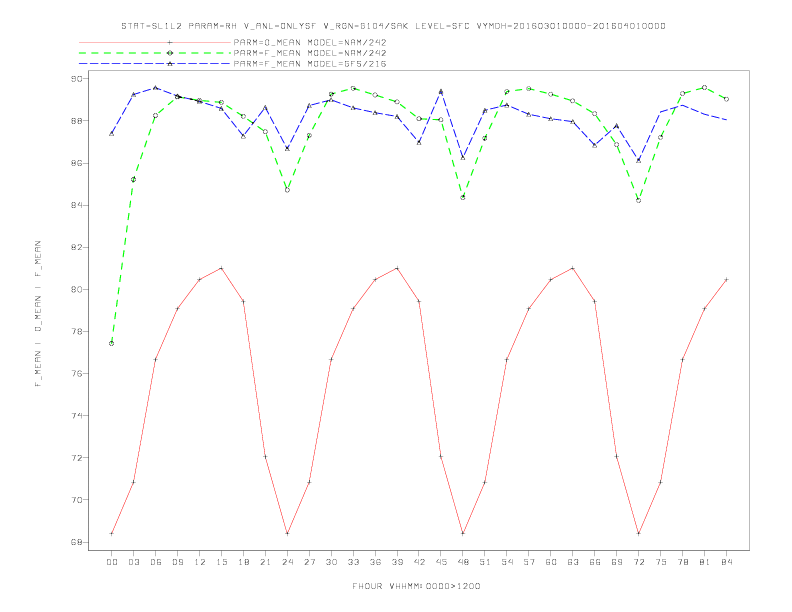Click the red O_MEAN marker at hour 84

click(x=726, y=279)
